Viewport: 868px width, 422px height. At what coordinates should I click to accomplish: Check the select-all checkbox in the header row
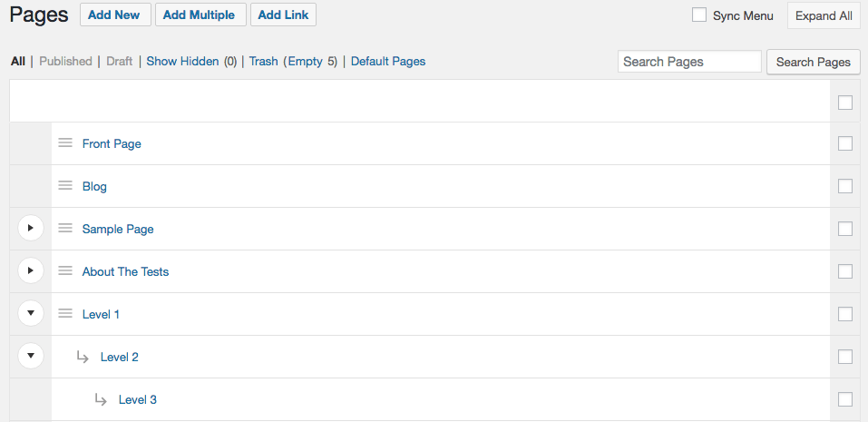845,103
